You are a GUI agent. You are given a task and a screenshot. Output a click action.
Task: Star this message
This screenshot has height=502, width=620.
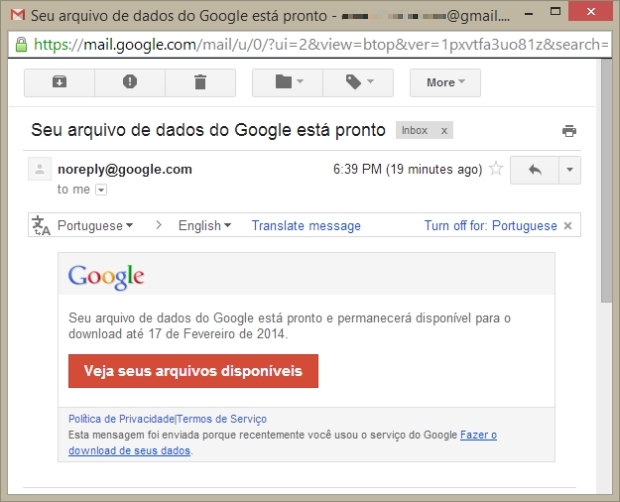click(x=496, y=169)
